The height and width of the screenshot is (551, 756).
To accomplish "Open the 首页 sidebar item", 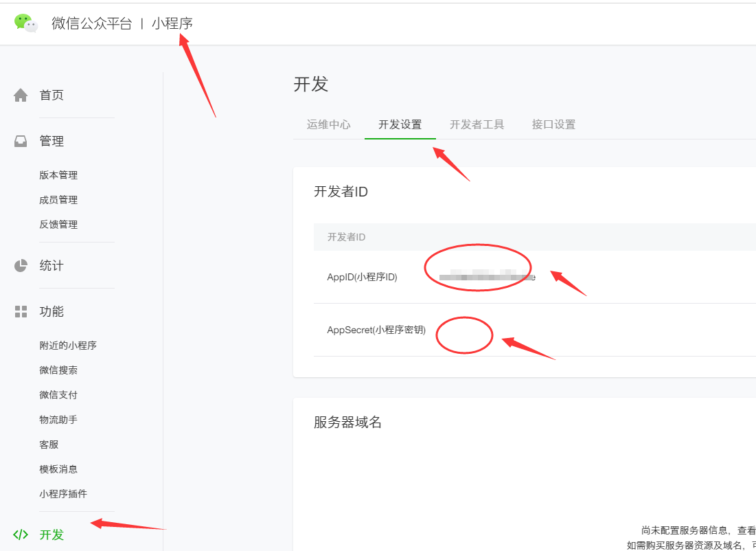I will coord(51,95).
